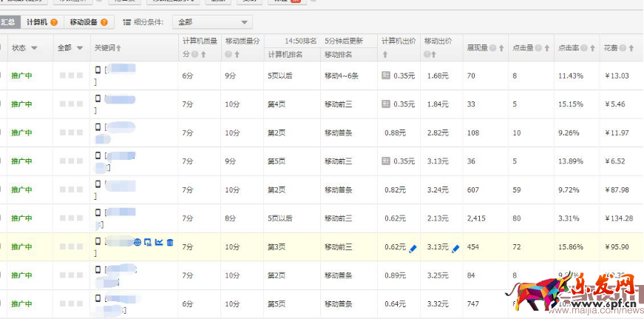Click help icon beside 计算机质量分
The height and width of the screenshot is (319, 644).
tap(194, 54)
